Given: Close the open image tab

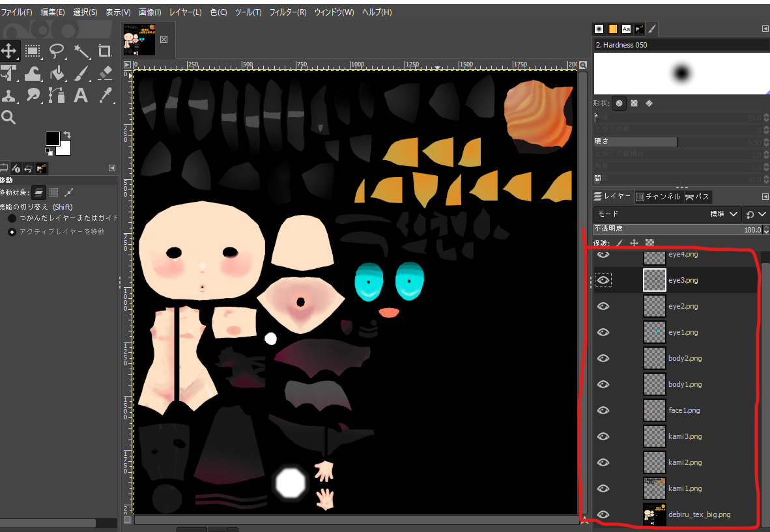Looking at the screenshot, I should click(x=164, y=39).
